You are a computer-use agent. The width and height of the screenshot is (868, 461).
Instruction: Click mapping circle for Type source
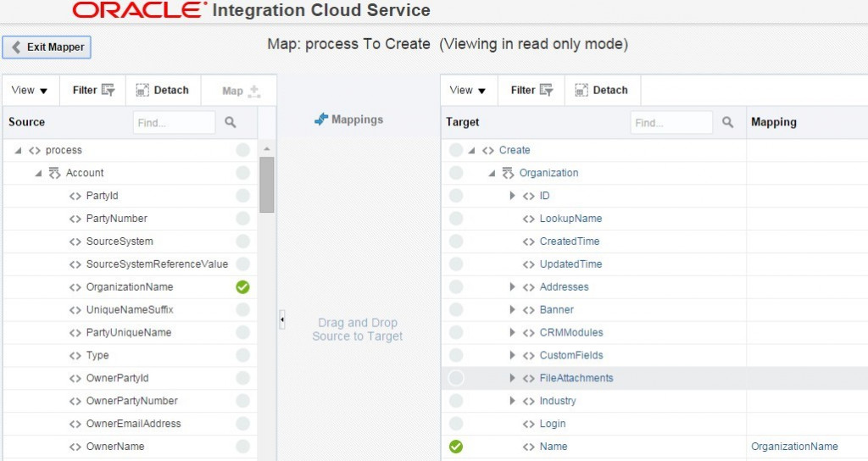tap(242, 355)
